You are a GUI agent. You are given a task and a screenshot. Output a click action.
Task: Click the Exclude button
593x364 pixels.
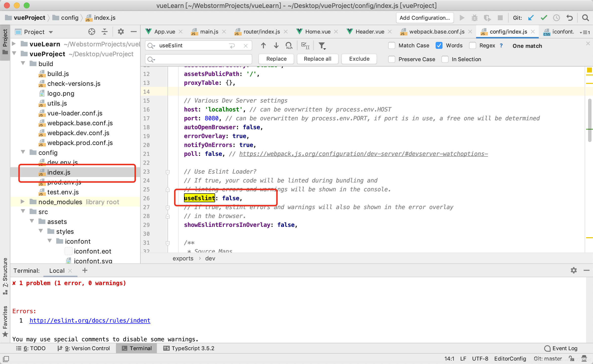click(x=359, y=59)
